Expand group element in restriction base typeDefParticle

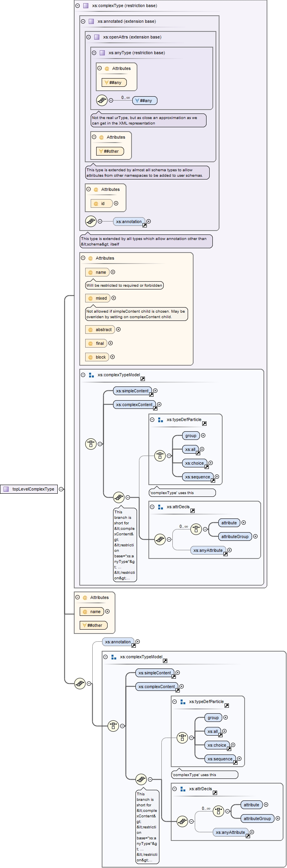tap(203, 436)
